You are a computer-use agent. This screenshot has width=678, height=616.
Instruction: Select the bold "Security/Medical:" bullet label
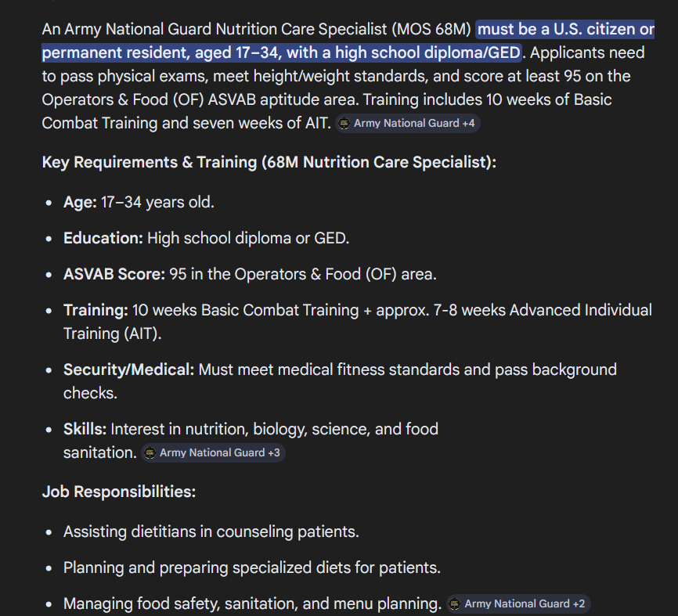[x=129, y=370]
